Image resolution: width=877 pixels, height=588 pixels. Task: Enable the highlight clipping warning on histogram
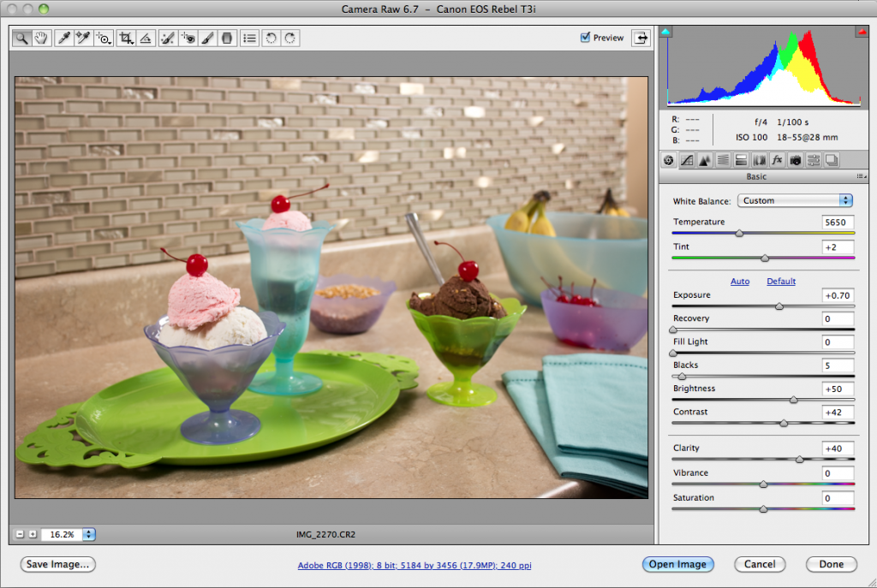coord(862,32)
